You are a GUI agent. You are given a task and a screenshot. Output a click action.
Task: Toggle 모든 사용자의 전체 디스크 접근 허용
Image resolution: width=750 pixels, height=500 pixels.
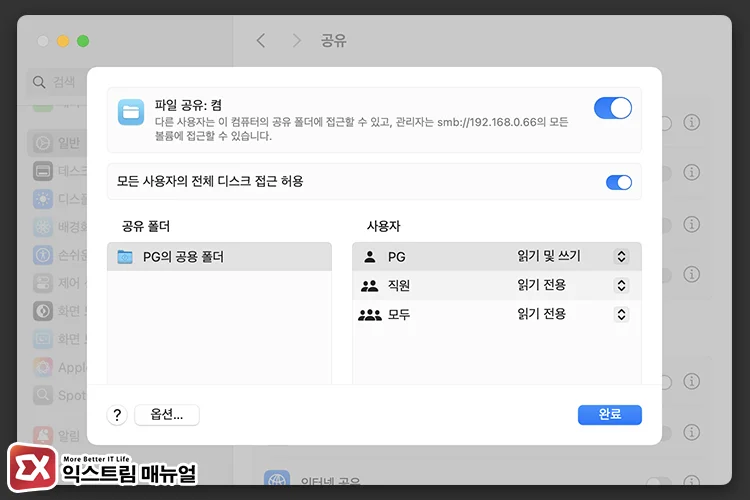[618, 182]
